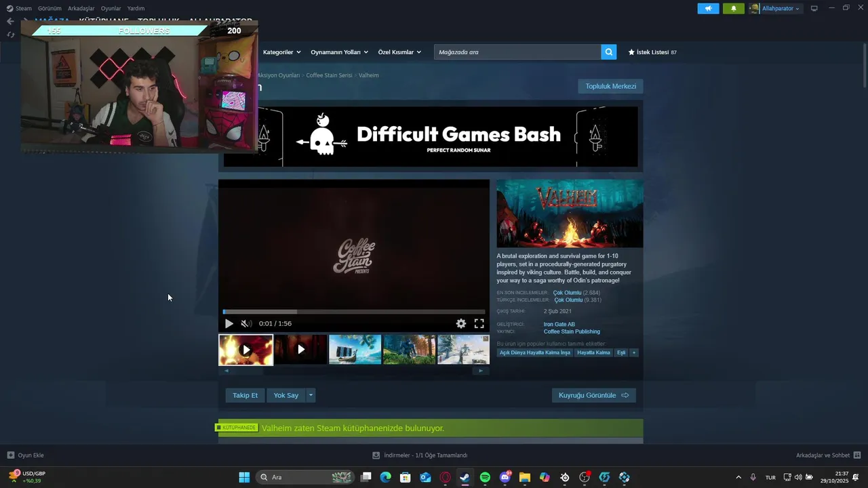Screen dimensions: 868x488
Task: Open publisher Coffee Stain Publishing link
Action: click(x=572, y=331)
